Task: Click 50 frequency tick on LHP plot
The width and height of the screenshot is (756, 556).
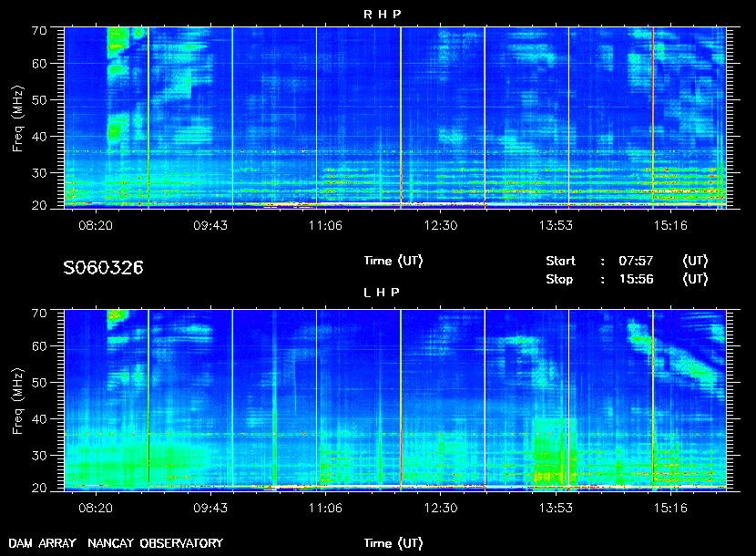Action: (39, 383)
